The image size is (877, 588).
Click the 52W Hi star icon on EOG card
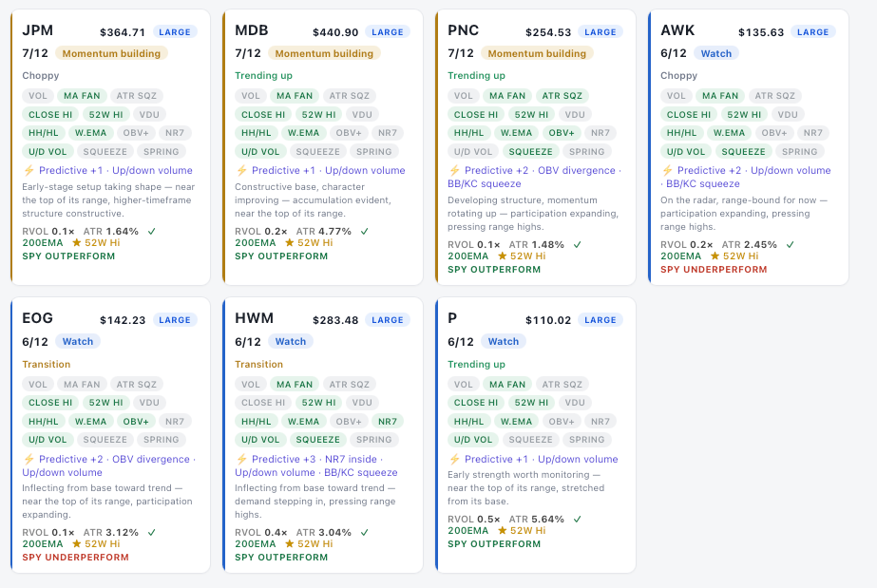tap(77, 544)
